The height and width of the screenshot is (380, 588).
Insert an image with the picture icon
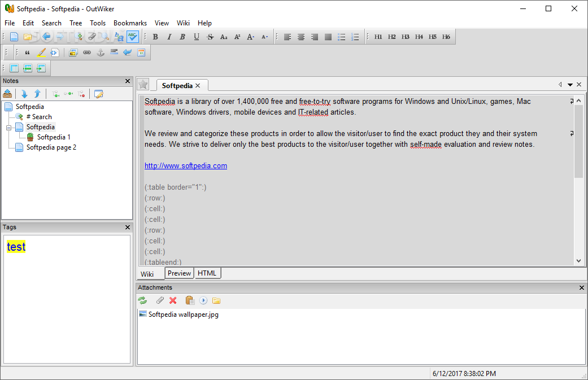pos(73,53)
